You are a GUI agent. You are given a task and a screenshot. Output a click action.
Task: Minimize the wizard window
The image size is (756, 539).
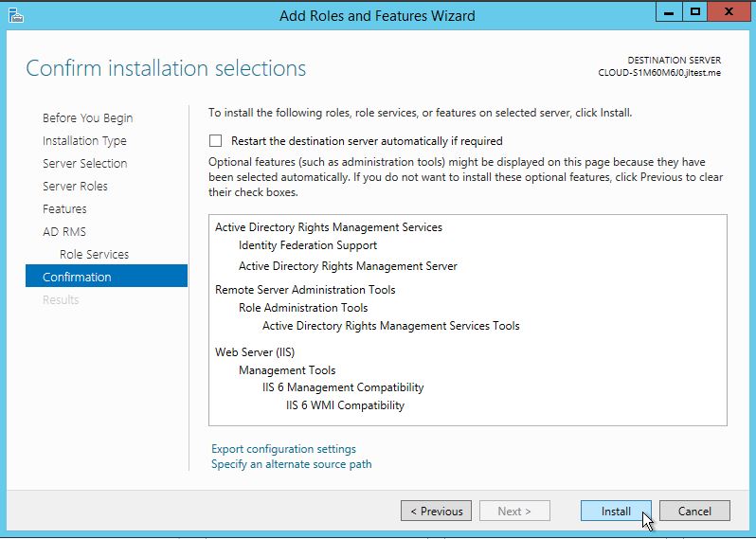[669, 12]
